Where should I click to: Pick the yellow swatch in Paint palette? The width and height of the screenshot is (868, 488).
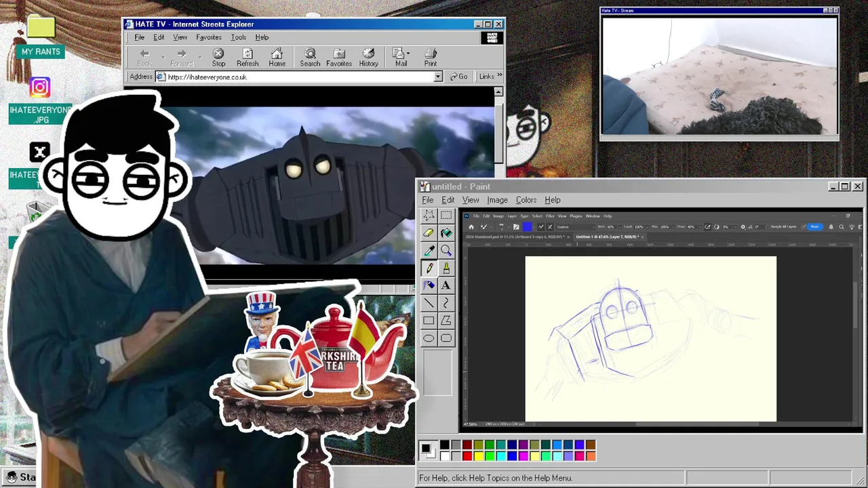click(479, 456)
